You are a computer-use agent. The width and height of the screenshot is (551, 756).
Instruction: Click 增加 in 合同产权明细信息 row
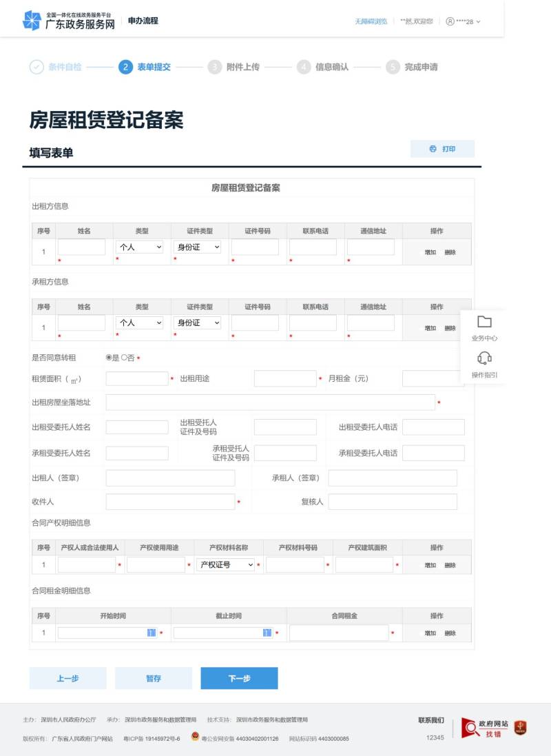click(x=430, y=565)
